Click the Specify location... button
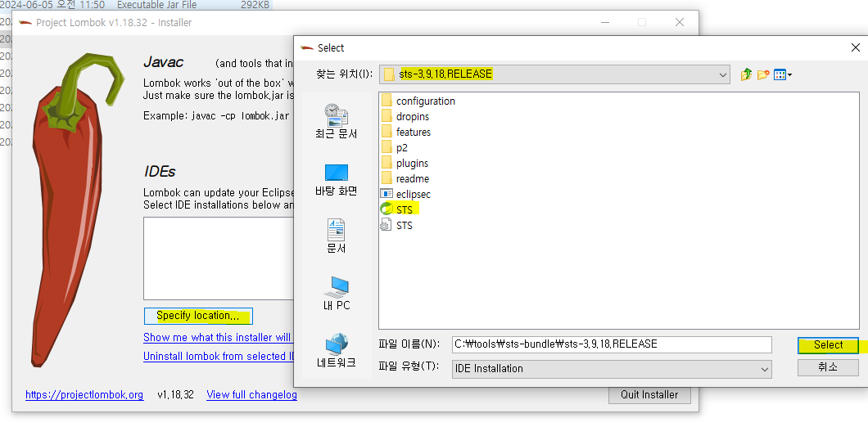This screenshot has width=868, height=427. 198,316
